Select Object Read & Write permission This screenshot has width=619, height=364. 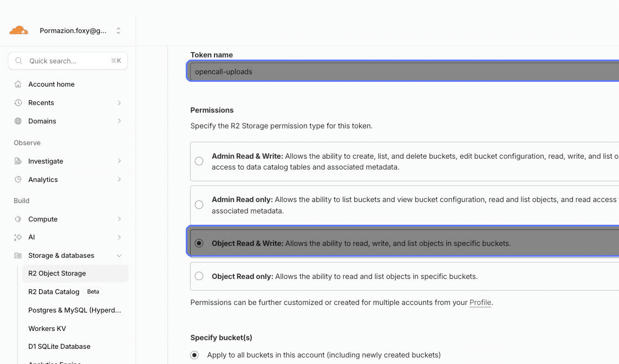click(199, 243)
